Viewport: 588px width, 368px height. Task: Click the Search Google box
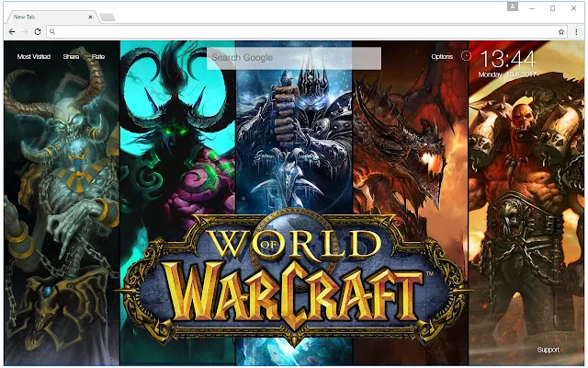click(x=294, y=58)
